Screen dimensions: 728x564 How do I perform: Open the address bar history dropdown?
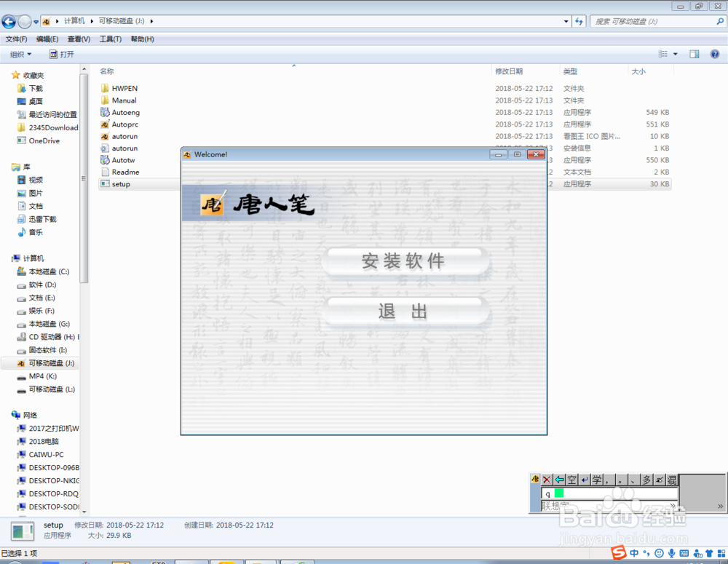(x=566, y=21)
